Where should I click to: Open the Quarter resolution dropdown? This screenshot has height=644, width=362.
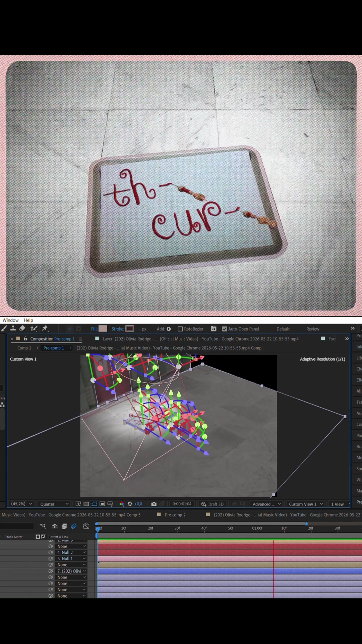(54, 504)
